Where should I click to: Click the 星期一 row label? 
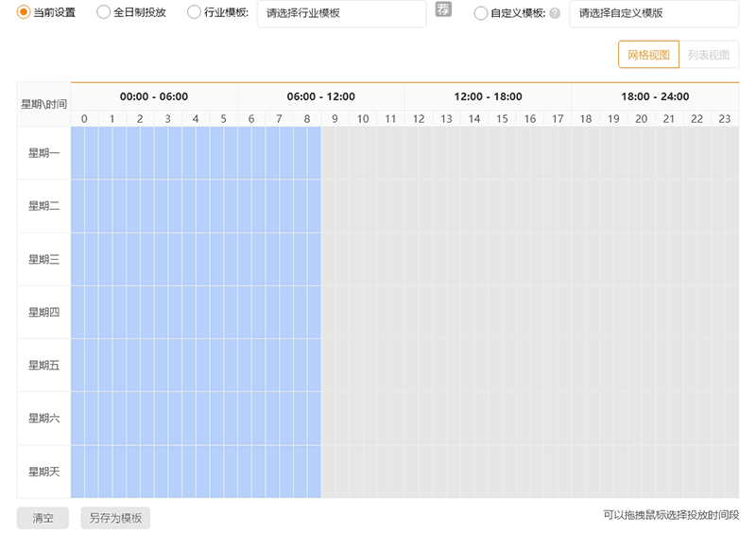pyautogui.click(x=43, y=153)
